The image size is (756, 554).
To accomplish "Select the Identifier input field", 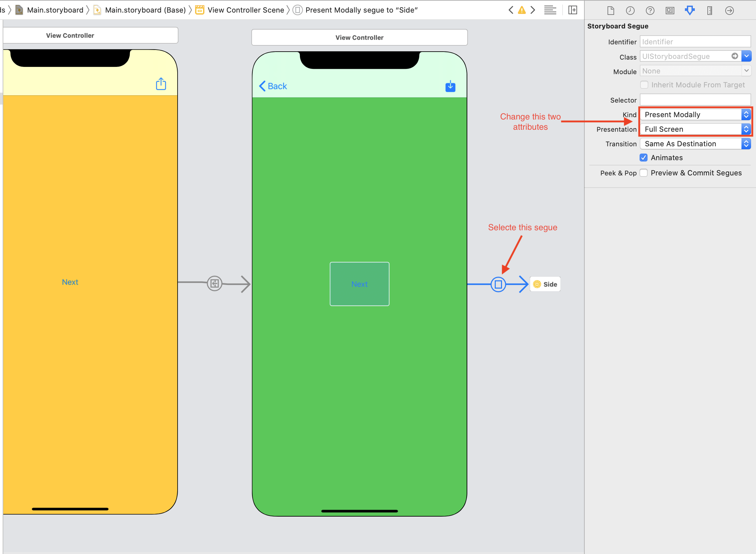I will click(x=694, y=41).
